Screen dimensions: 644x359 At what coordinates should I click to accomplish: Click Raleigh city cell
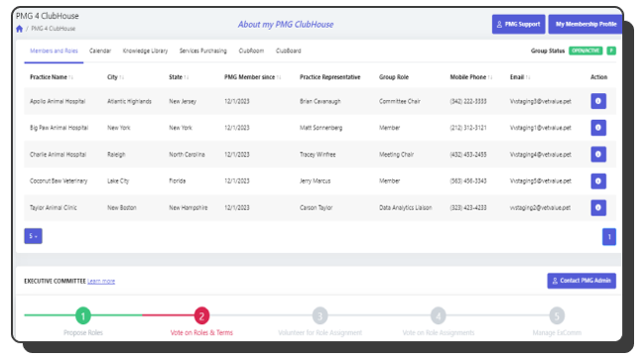click(116, 155)
